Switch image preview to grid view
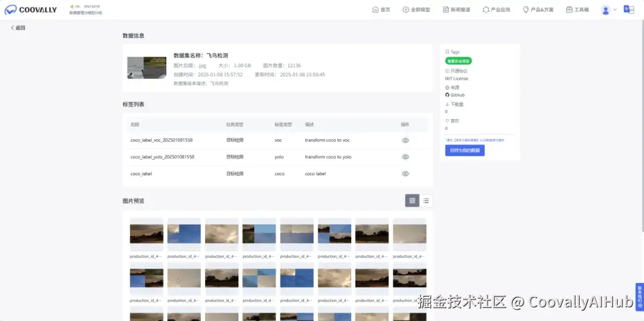 coord(412,201)
